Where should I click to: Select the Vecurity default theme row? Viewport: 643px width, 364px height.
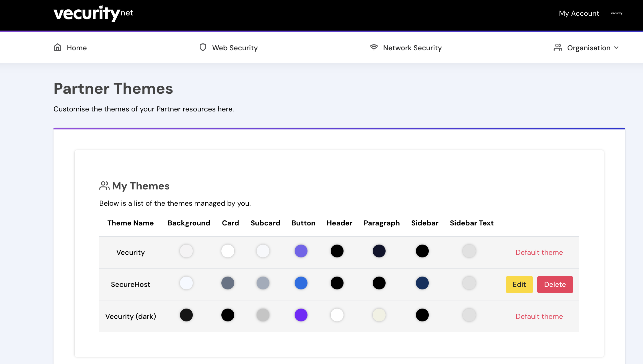click(130, 252)
